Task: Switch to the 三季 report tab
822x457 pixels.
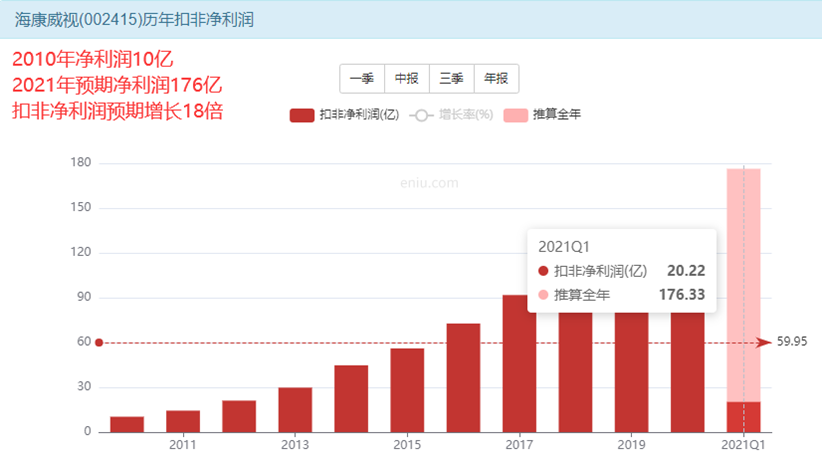Action: coord(451,79)
